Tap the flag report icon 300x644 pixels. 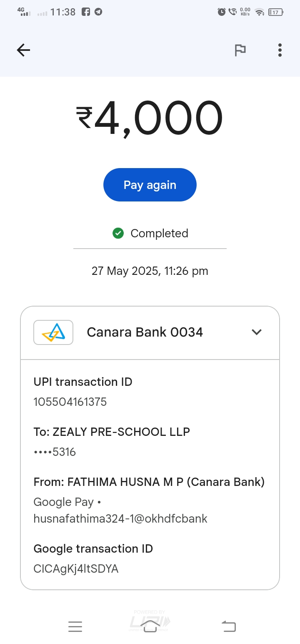pyautogui.click(x=240, y=50)
